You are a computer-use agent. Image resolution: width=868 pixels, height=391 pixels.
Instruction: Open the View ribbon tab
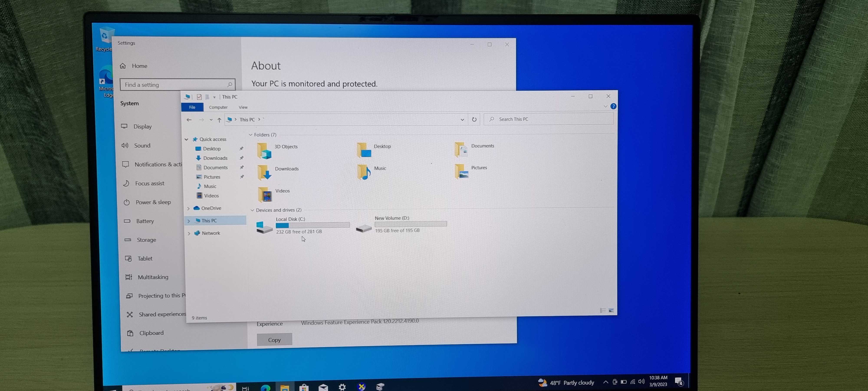[243, 107]
